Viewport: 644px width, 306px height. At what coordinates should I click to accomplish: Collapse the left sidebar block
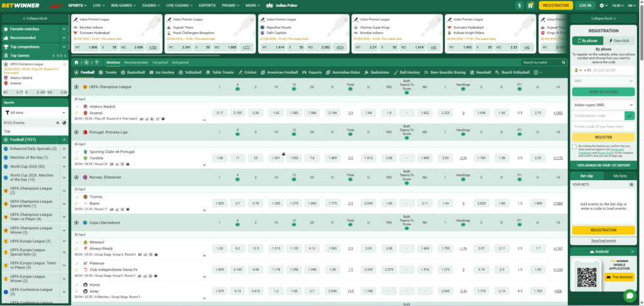35,18
